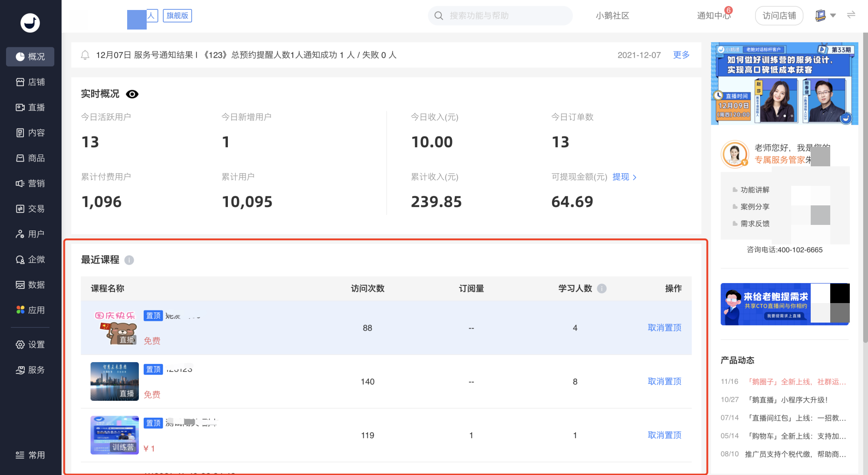Click the service manager avatar
Screen dimensions: 868x475
click(735, 154)
